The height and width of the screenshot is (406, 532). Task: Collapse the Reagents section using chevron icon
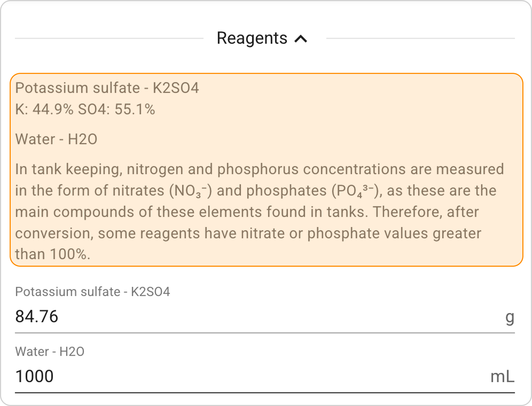301,39
